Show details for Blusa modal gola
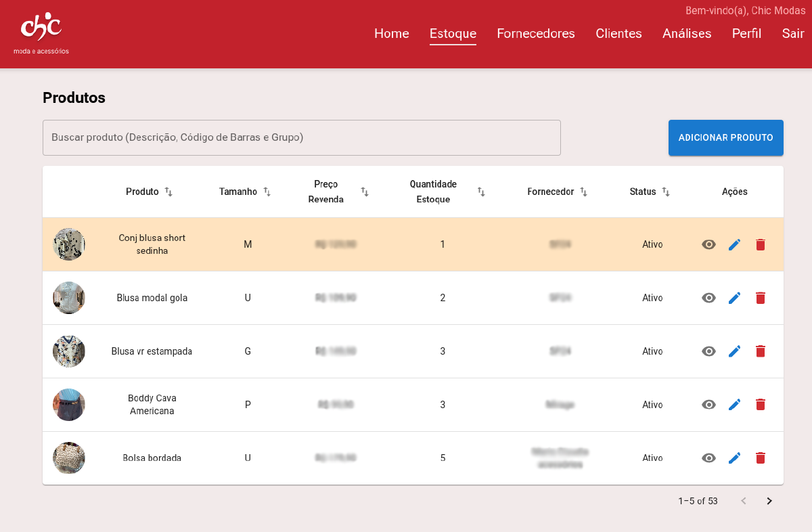 708,298
